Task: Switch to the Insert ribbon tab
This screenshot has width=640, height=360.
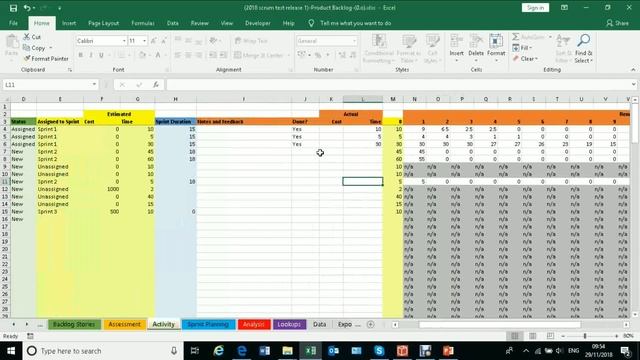Action: coord(69,23)
